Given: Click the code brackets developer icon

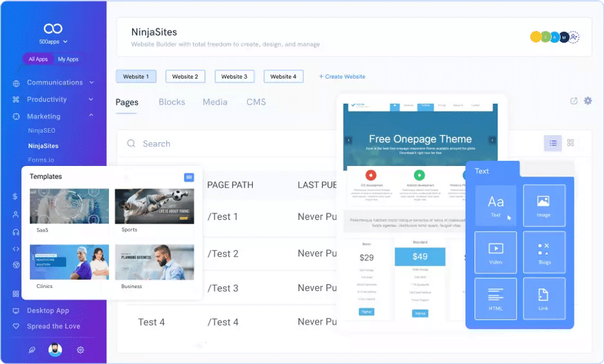Looking at the screenshot, I should click(16, 249).
